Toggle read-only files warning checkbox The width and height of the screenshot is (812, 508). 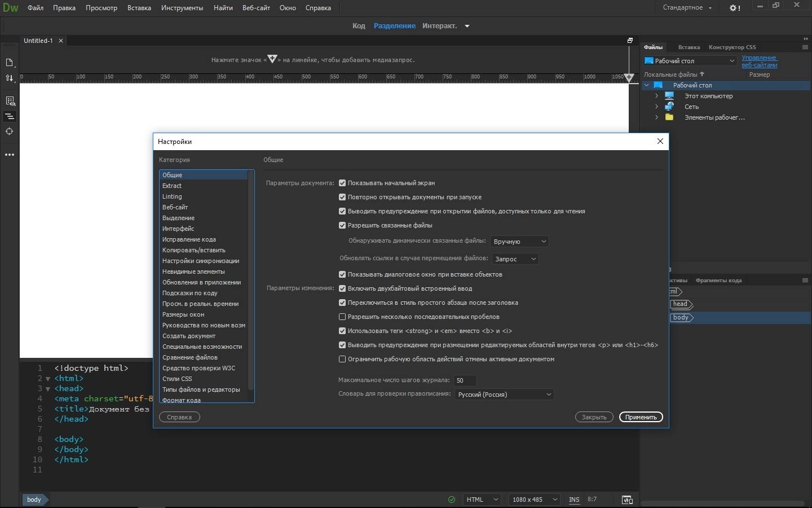342,211
